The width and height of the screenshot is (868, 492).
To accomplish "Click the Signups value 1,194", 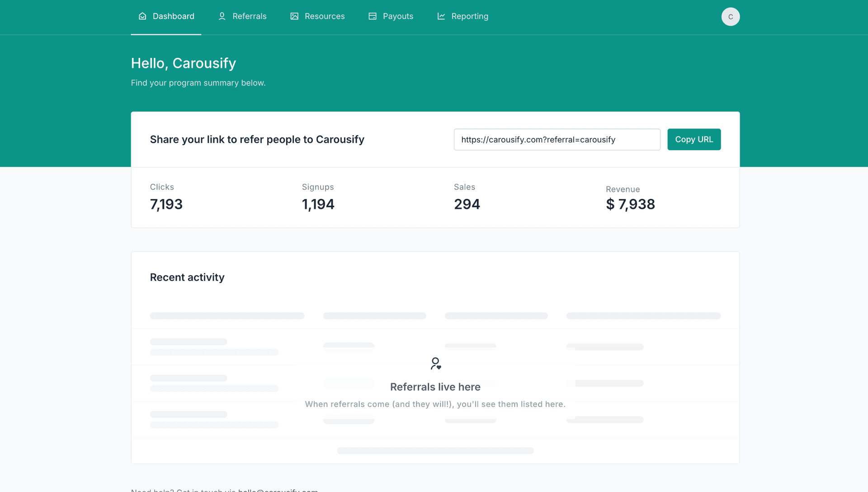I will click(x=318, y=204).
